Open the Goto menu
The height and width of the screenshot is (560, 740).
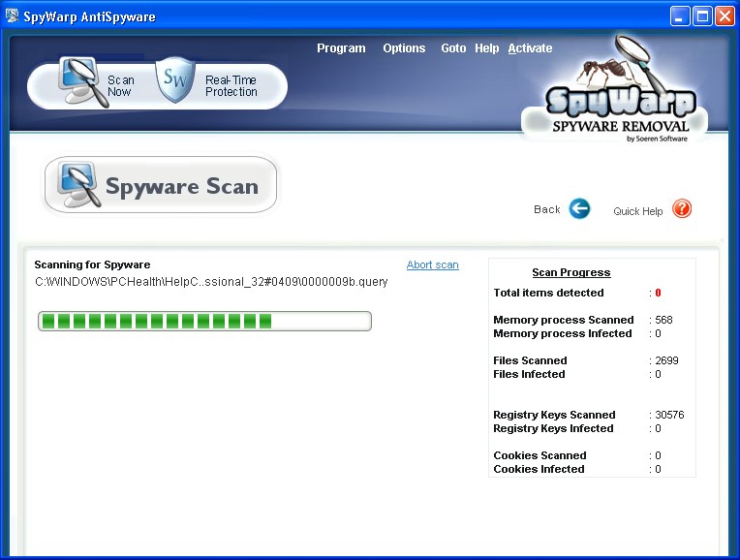click(453, 48)
